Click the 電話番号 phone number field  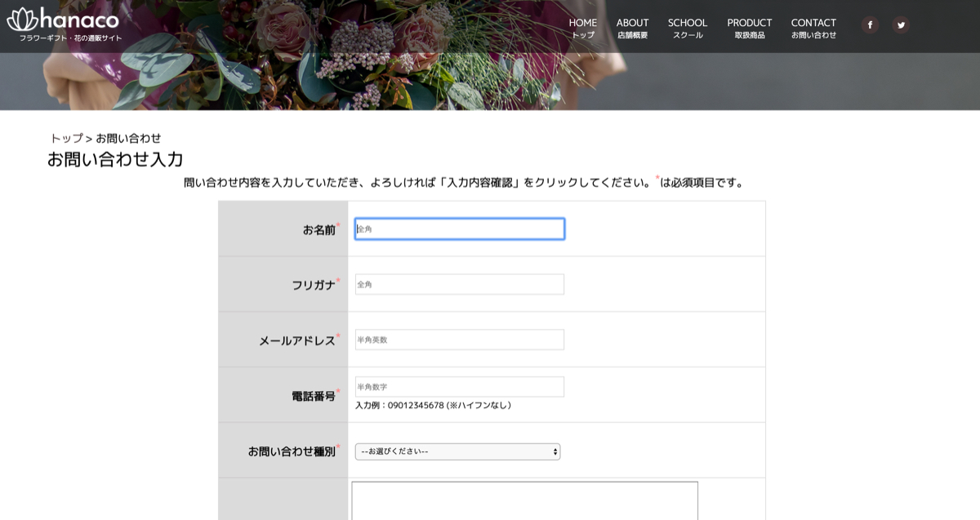pos(459,386)
